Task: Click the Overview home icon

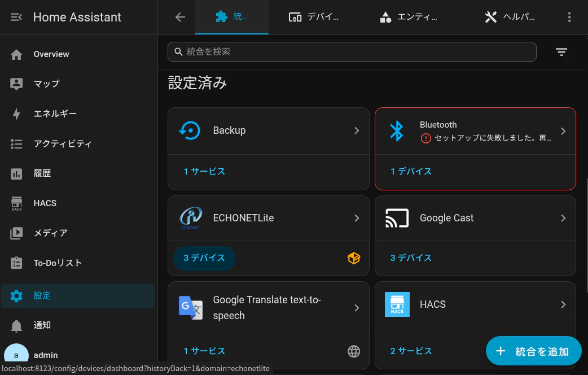Action: (16, 54)
